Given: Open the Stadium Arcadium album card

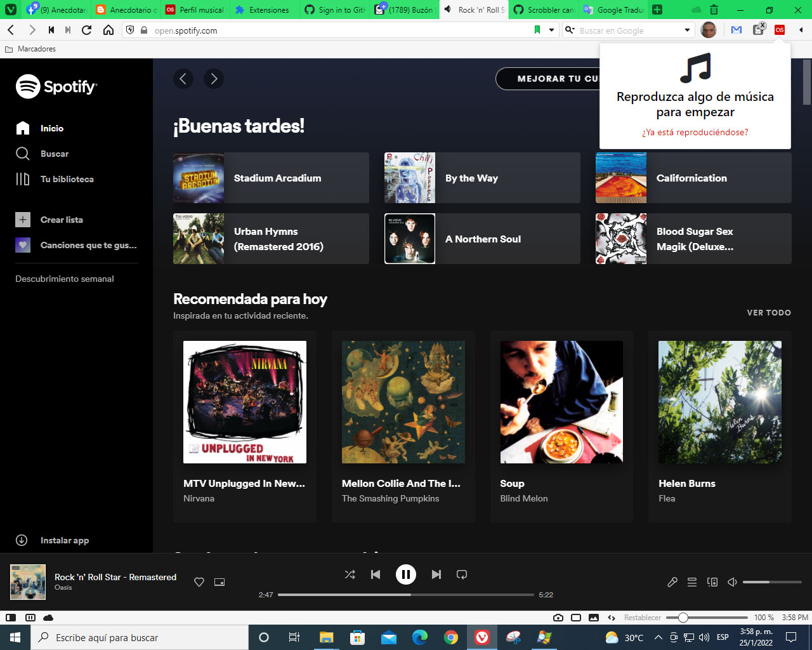Looking at the screenshot, I should pyautogui.click(x=271, y=178).
